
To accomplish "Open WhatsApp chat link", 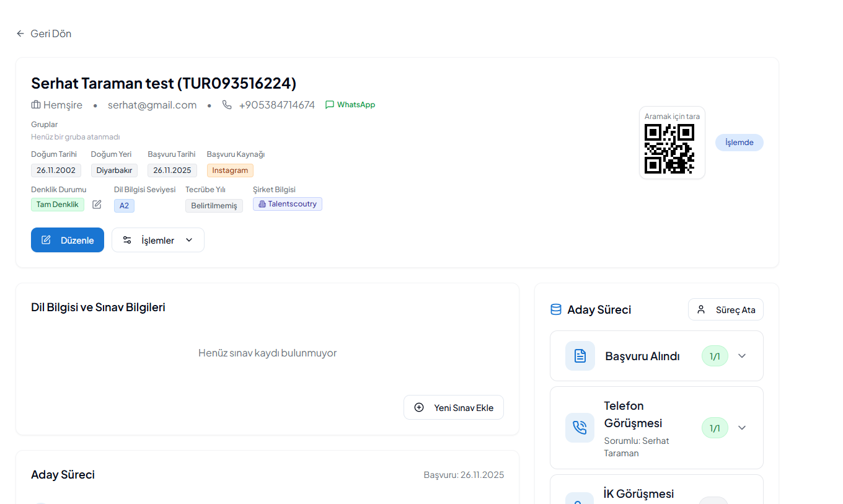I will (350, 105).
